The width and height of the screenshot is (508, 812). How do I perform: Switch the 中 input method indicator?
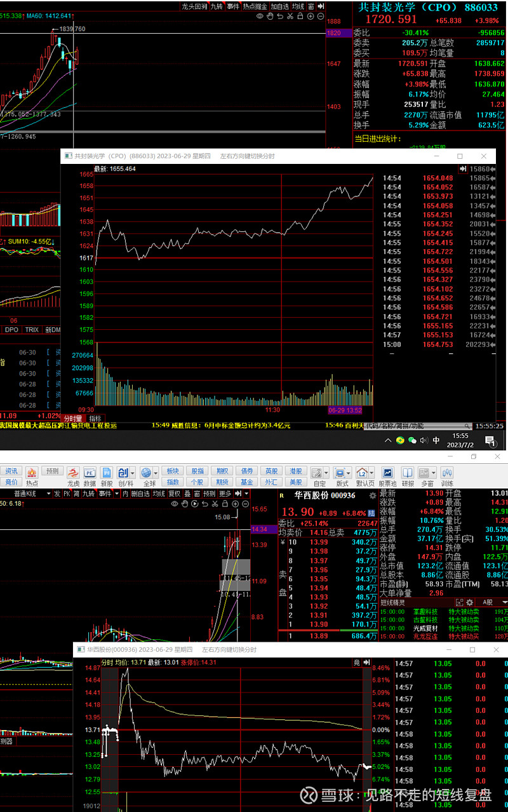436,440
